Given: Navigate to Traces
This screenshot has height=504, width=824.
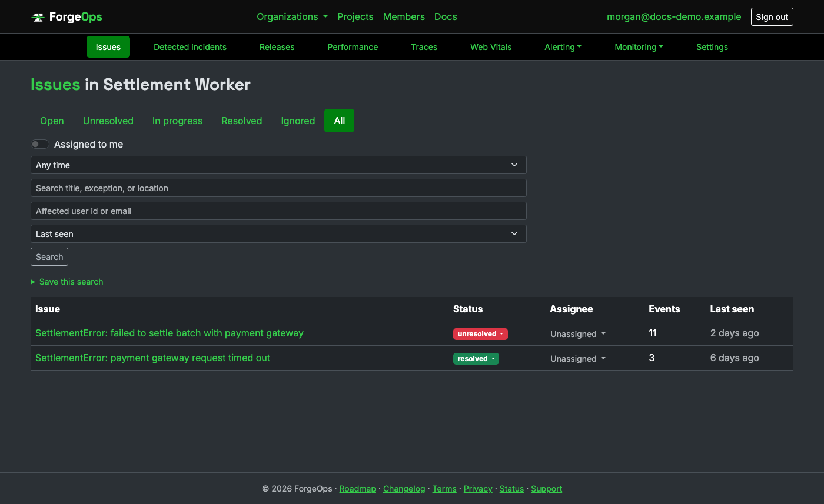Looking at the screenshot, I should click(x=424, y=47).
